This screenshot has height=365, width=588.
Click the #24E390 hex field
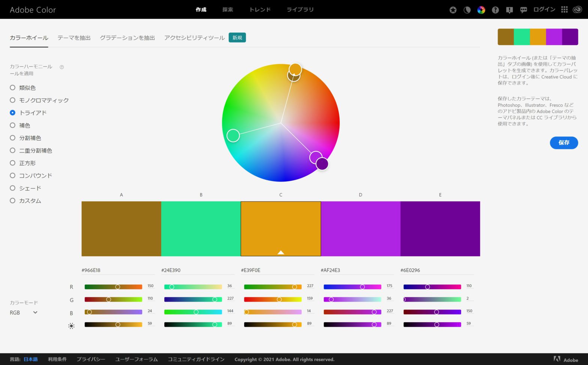point(198,270)
